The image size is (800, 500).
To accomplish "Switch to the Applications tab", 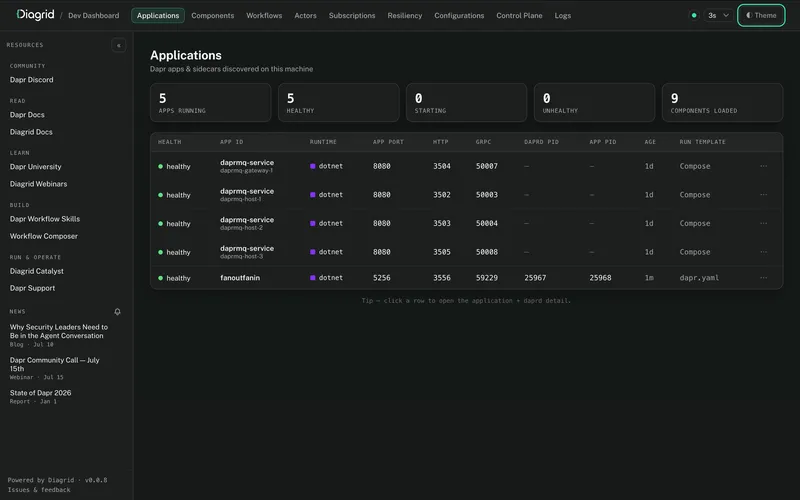I will (x=158, y=15).
